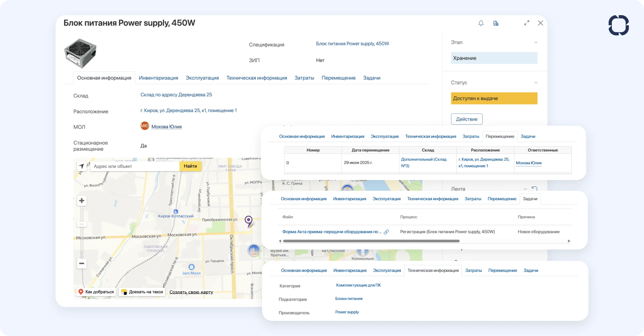Open the Инвентаризация tab in main card
The image size is (644, 336).
coord(158,78)
